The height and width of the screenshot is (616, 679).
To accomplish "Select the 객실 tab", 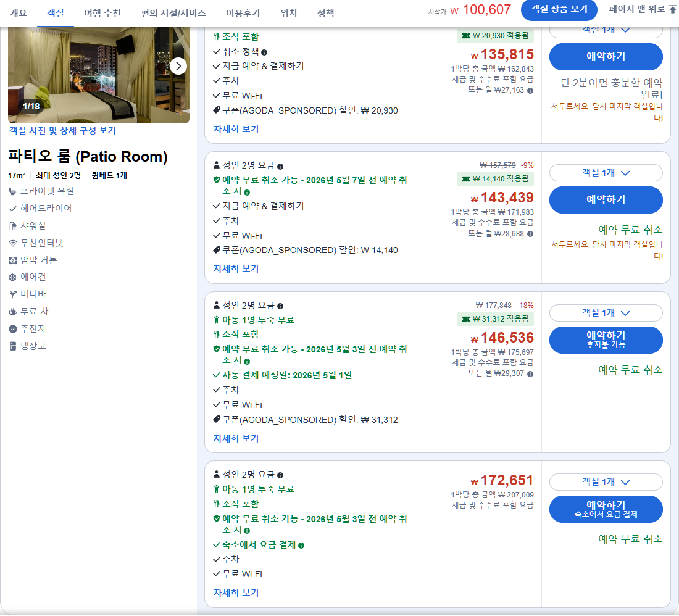I will pyautogui.click(x=56, y=14).
